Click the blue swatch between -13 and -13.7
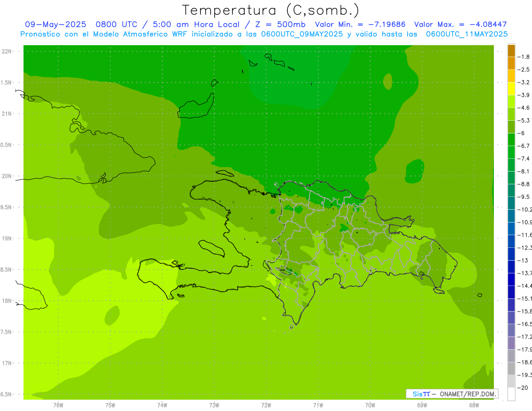The height and width of the screenshot is (411, 532). 511,267
